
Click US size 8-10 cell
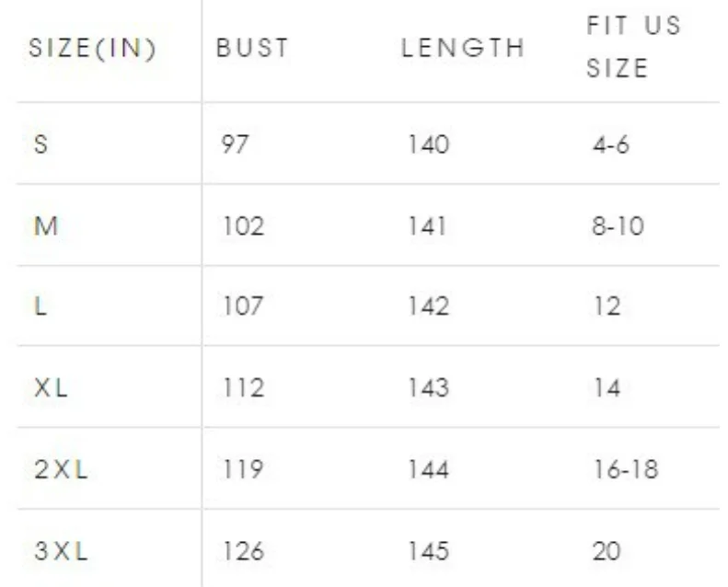(x=618, y=226)
